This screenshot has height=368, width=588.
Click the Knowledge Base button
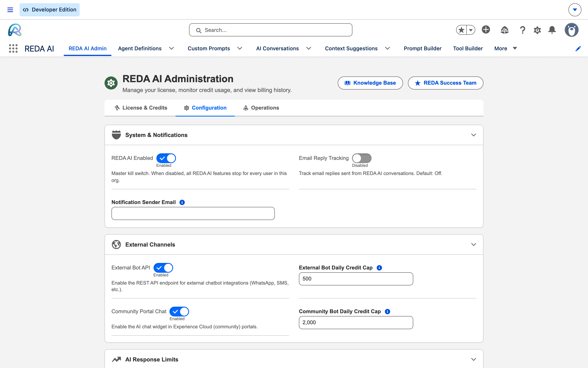tap(370, 83)
